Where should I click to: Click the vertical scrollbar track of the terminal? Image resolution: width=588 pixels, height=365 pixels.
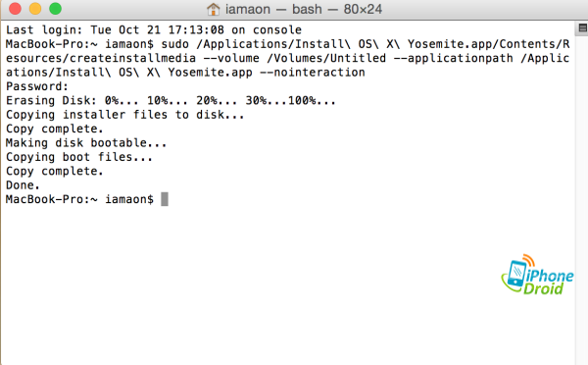coord(581,199)
